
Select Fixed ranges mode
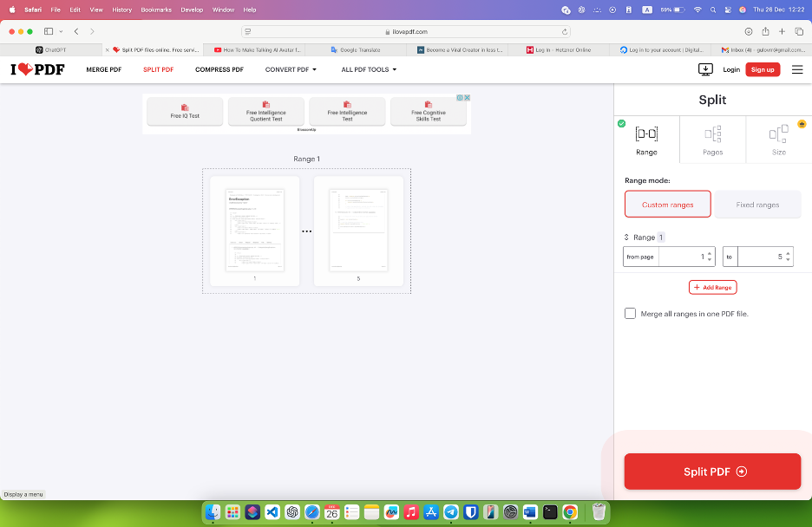[757, 205]
